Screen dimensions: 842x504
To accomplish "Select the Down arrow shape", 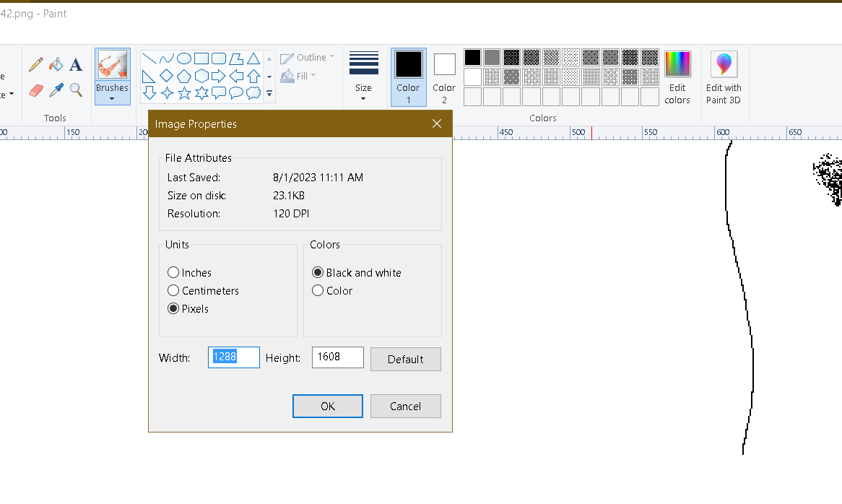I will click(149, 93).
